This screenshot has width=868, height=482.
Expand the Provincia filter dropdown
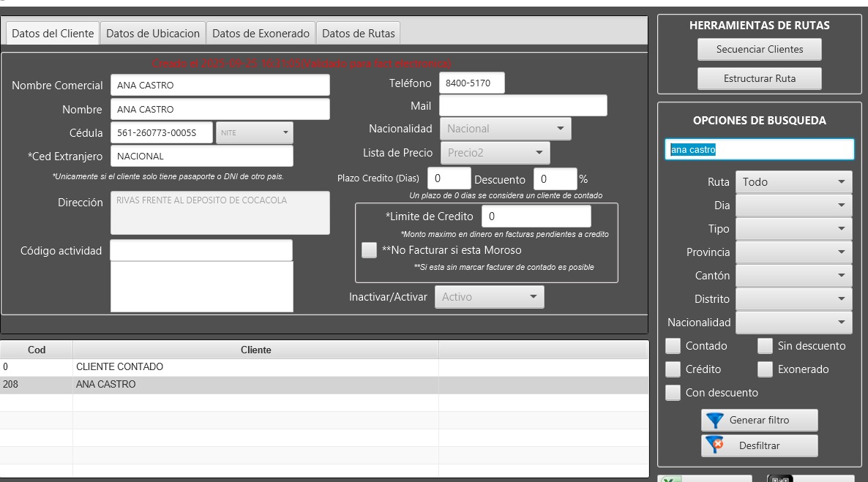pos(793,252)
